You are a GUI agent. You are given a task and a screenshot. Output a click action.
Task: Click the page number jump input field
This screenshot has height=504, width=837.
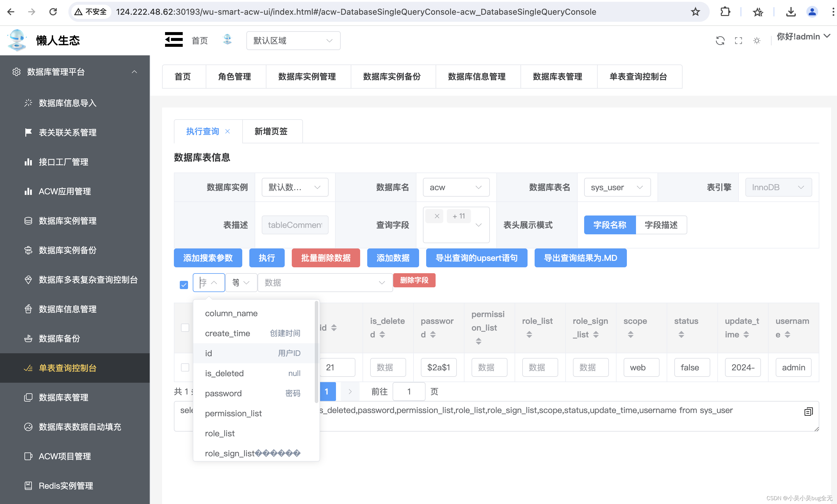[409, 392]
